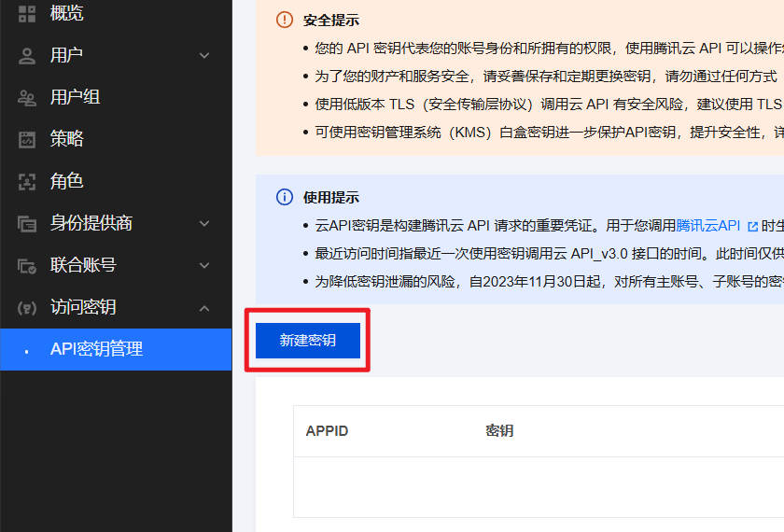Select the 用户组 user group icon
This screenshot has width=784, height=532.
coord(27,98)
